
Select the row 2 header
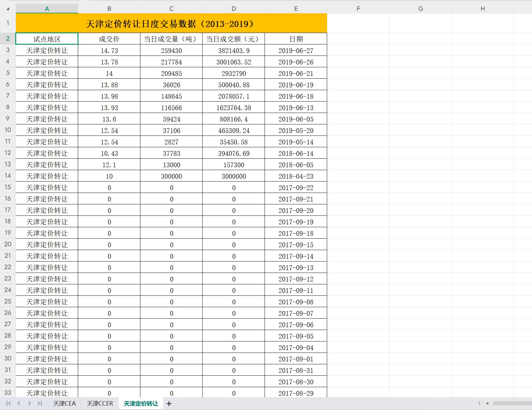click(x=8, y=38)
